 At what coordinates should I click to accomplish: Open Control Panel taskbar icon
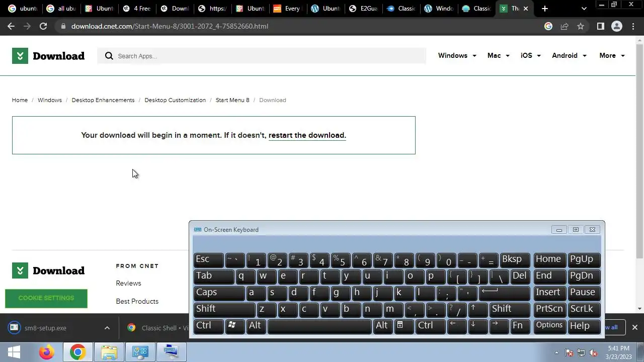pos(140,352)
